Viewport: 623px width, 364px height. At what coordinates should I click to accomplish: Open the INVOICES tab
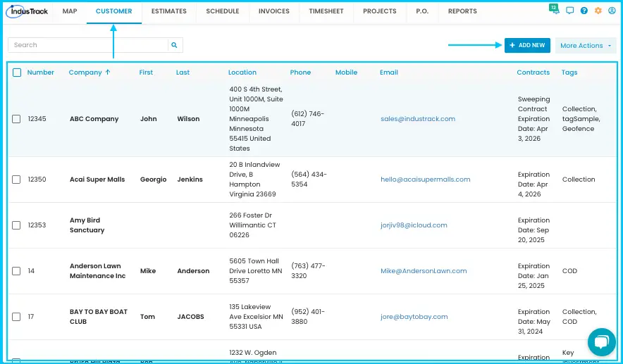click(x=274, y=11)
